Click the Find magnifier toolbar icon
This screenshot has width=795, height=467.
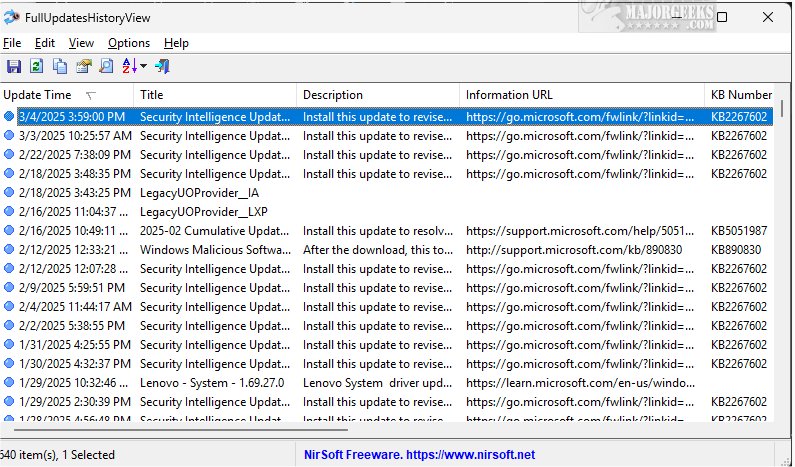click(x=106, y=66)
